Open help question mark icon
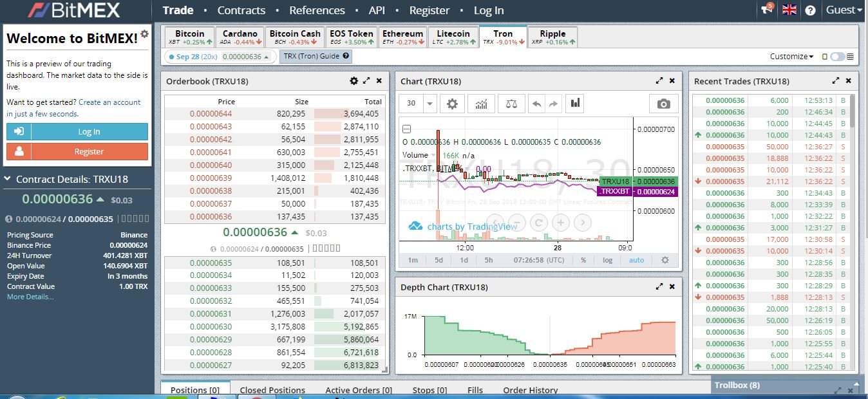This screenshot has height=399, width=868. [811, 10]
